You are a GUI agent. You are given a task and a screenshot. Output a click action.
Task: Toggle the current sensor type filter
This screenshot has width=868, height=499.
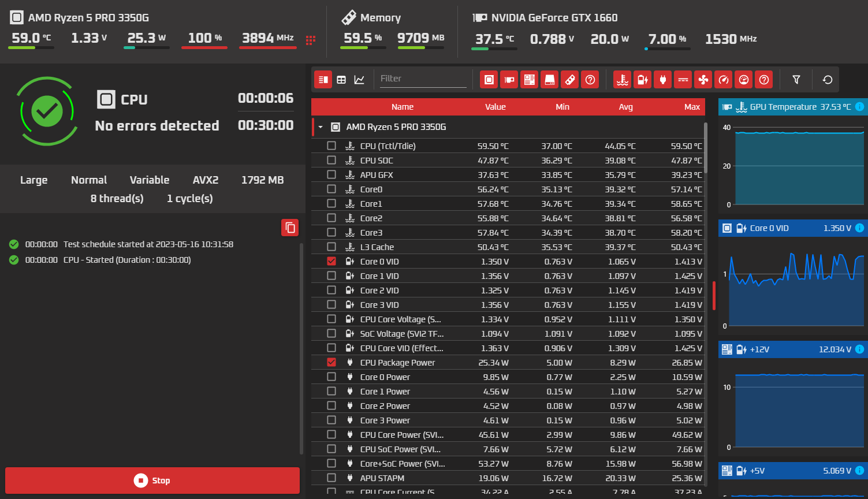click(683, 80)
